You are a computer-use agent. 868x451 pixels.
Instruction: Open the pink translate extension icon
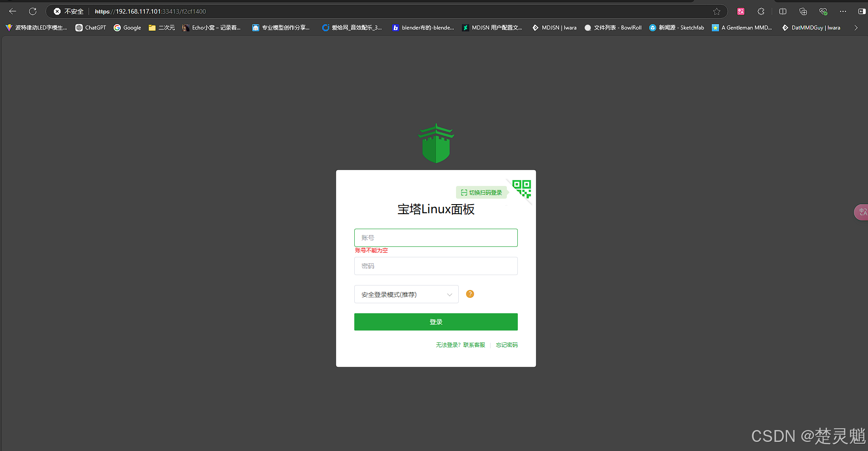point(741,11)
